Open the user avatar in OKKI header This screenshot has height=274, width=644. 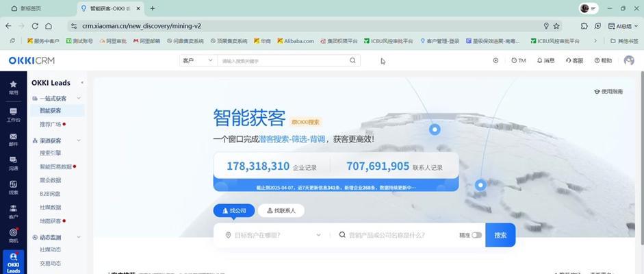pos(629,60)
